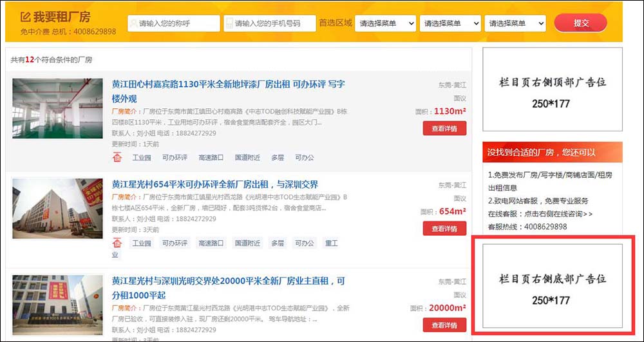Click the 重工 tag in the 654平米 listing
Image resolution: width=644 pixels, height=342 pixels.
[331, 243]
